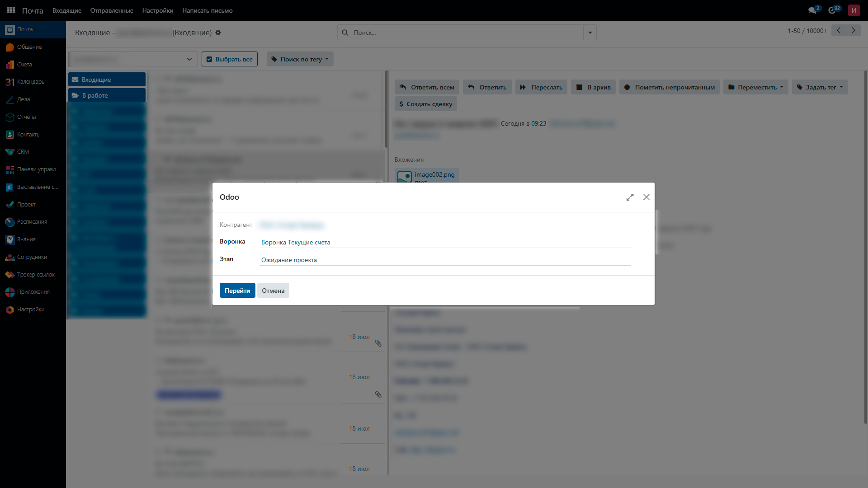Click the search magnifier icon

[345, 33]
